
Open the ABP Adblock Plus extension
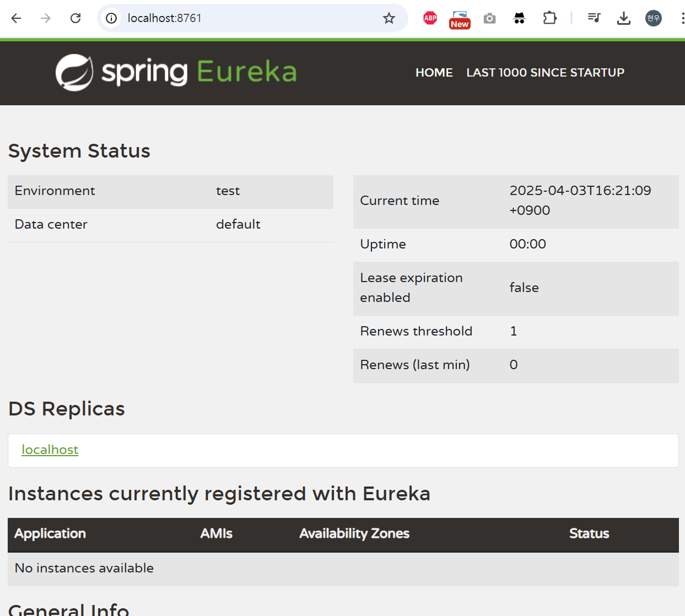[430, 18]
